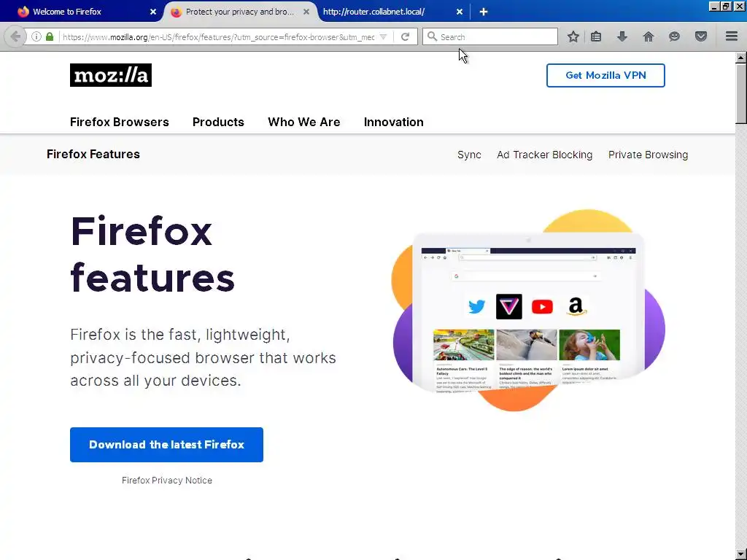The height and width of the screenshot is (560, 747).
Task: Click Download the latest Firefox button
Action: click(167, 445)
